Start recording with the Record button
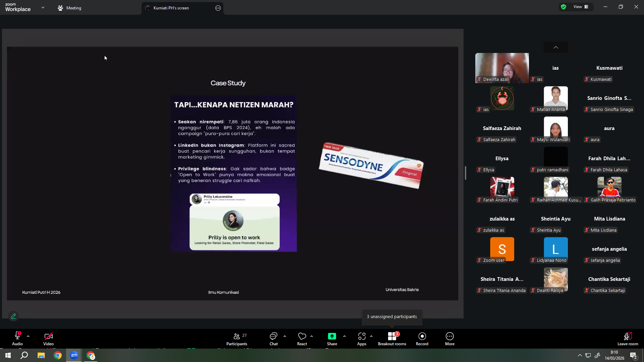Image resolution: width=644 pixels, height=362 pixels. 422,339
